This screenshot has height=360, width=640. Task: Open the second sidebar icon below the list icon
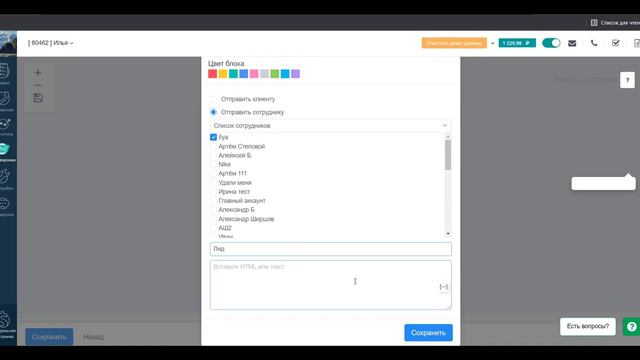[x=5, y=98]
